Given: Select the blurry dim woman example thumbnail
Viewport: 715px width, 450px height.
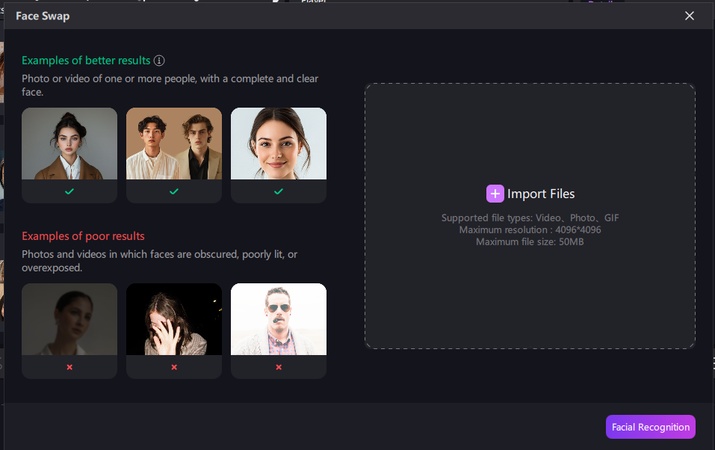Looking at the screenshot, I should [x=69, y=319].
